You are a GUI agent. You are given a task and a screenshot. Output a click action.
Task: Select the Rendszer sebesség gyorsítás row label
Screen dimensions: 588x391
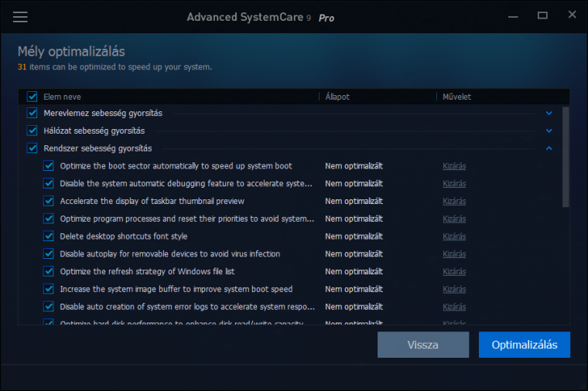pos(97,148)
